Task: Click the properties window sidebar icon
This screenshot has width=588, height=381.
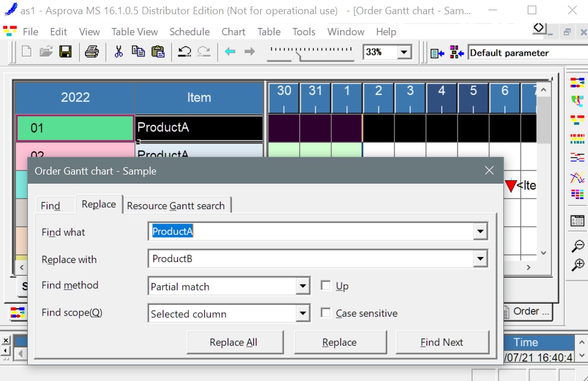Action: (x=578, y=221)
